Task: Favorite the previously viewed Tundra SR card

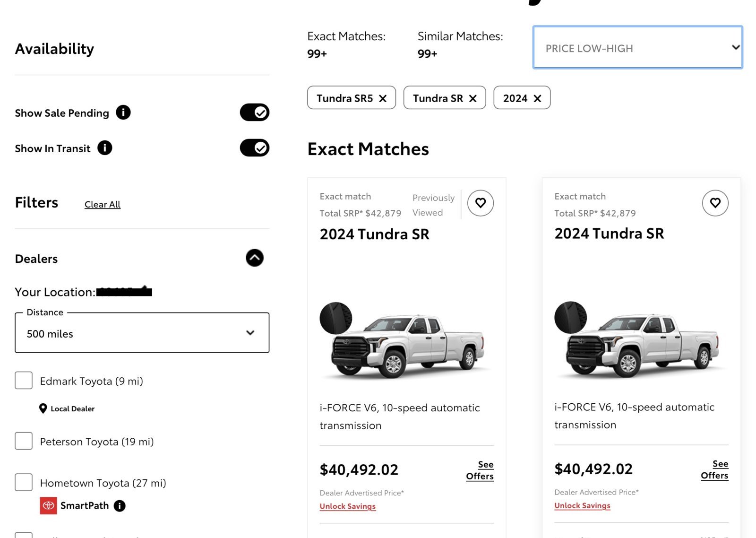Action: click(481, 203)
